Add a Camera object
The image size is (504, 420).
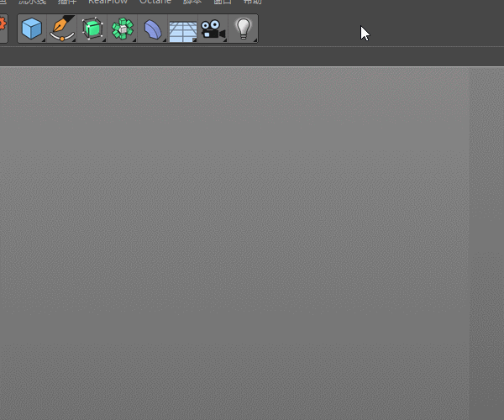pyautogui.click(x=213, y=29)
